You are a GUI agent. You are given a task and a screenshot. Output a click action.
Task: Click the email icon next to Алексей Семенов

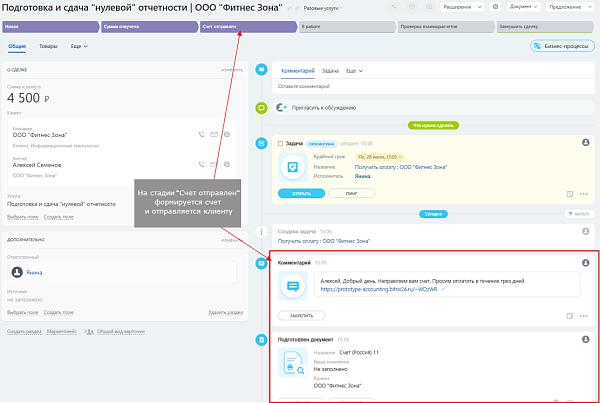coord(214,164)
